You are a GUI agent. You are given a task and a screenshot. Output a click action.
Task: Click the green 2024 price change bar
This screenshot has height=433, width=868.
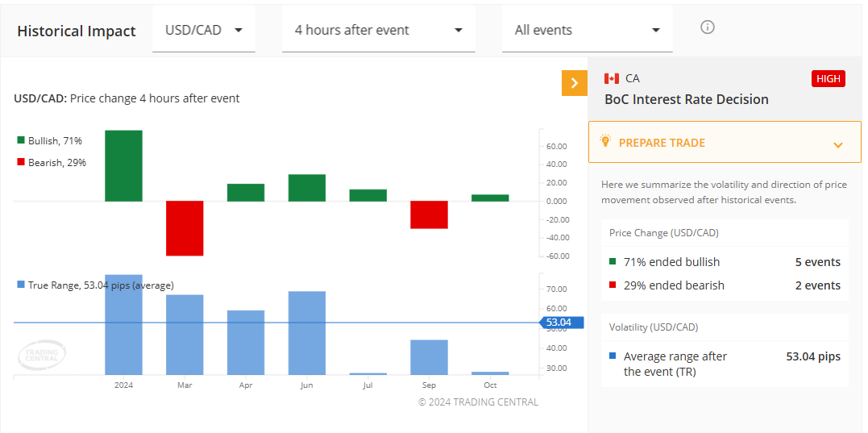pyautogui.click(x=123, y=165)
